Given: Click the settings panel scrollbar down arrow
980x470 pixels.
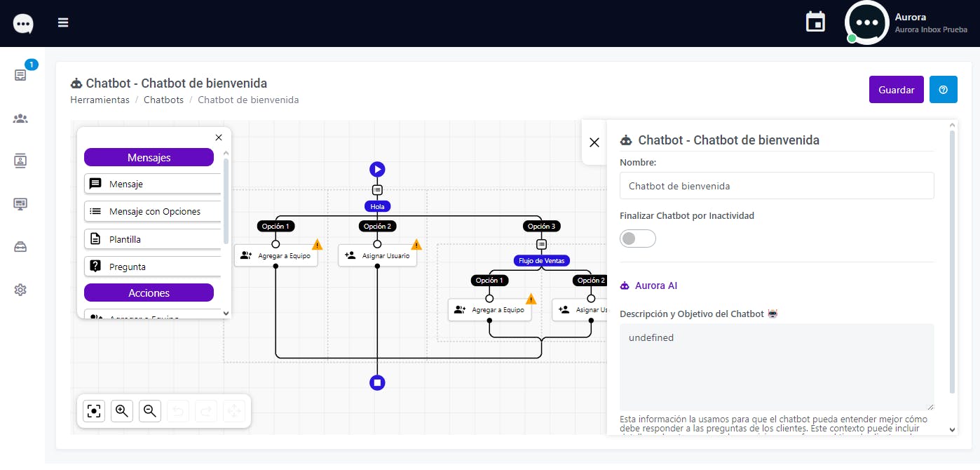Looking at the screenshot, I should pyautogui.click(x=952, y=429).
